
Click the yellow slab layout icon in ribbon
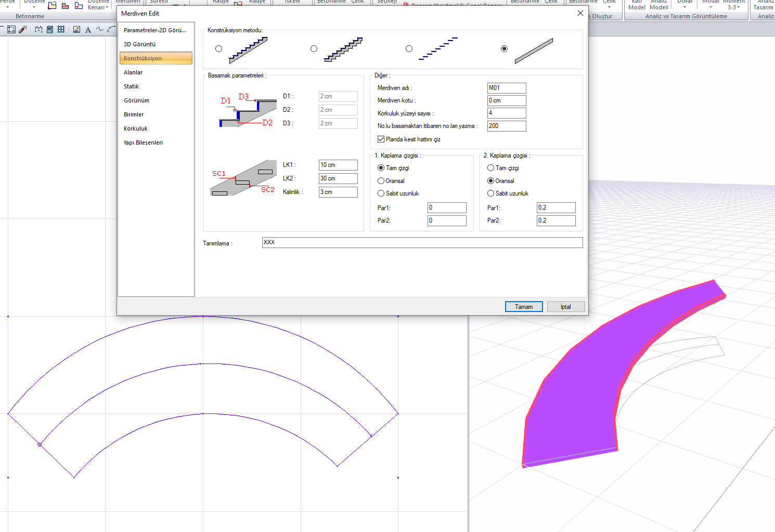pyautogui.click(x=52, y=6)
